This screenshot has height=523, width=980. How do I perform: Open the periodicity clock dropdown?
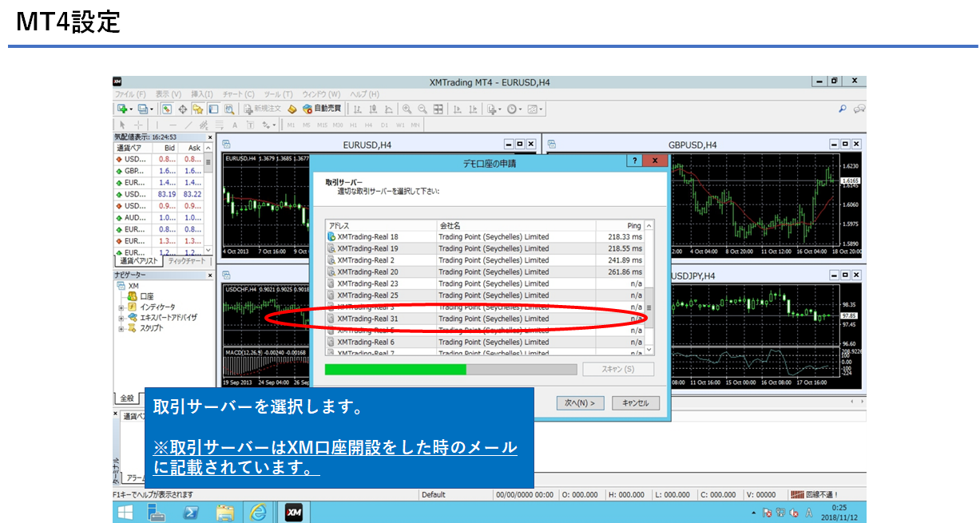(514, 109)
